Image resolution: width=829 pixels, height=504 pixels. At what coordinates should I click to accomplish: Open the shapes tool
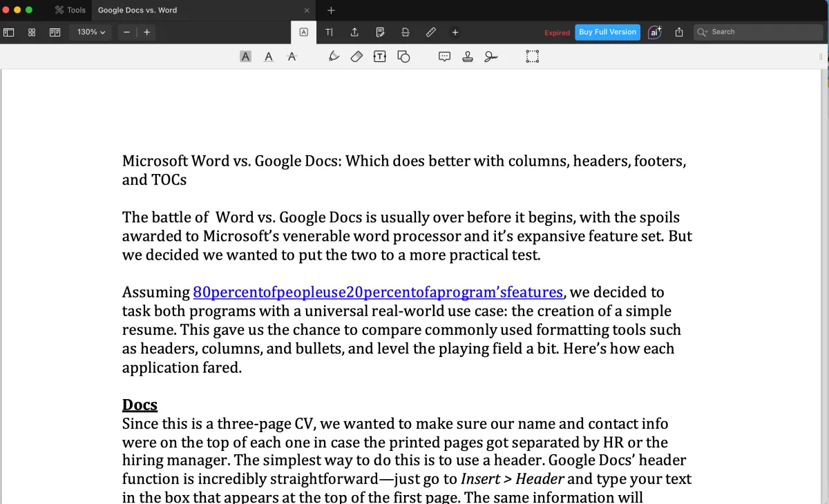pyautogui.click(x=403, y=57)
